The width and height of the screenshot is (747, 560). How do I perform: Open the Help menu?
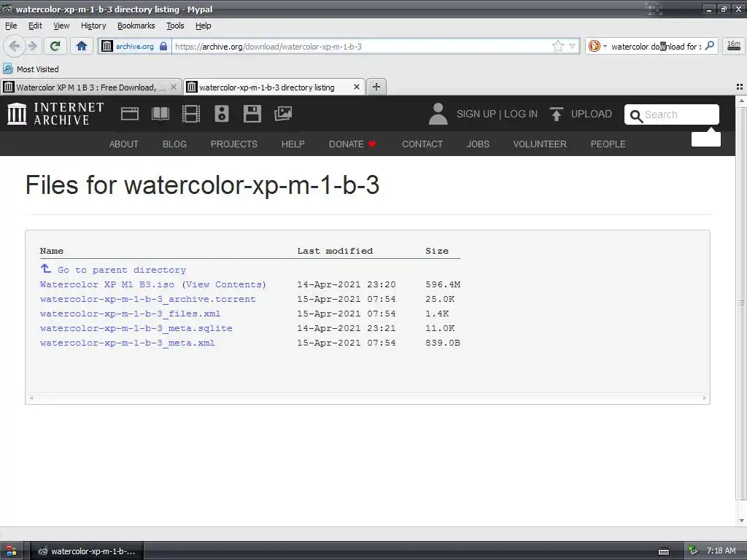point(204,26)
